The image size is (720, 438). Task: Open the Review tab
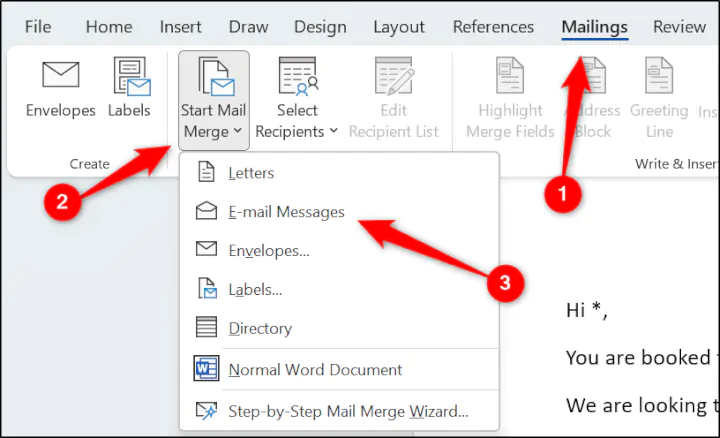(679, 27)
